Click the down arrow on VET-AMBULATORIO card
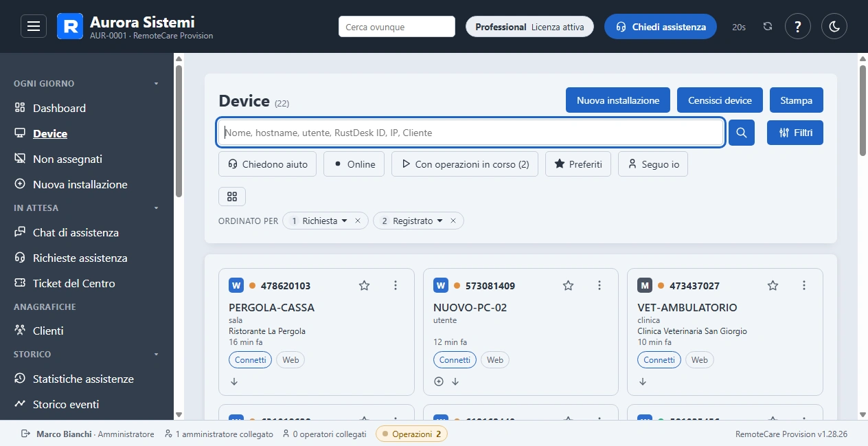The image size is (868, 446). pos(643,381)
